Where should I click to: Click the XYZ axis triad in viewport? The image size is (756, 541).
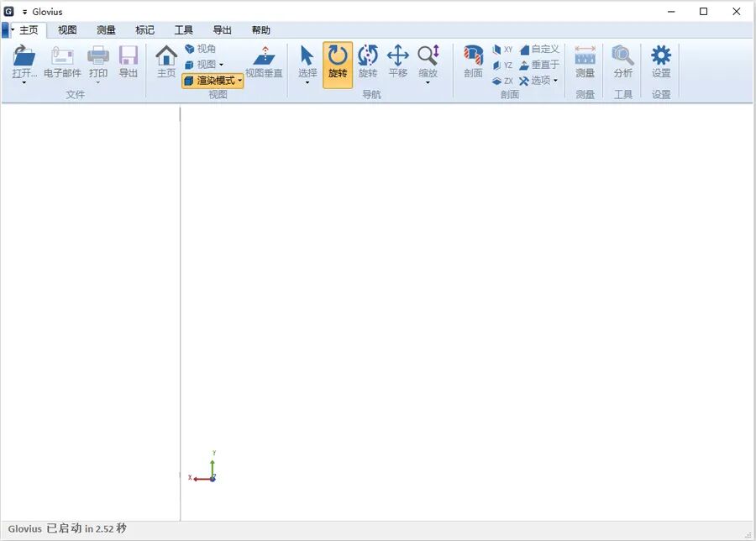pyautogui.click(x=203, y=467)
